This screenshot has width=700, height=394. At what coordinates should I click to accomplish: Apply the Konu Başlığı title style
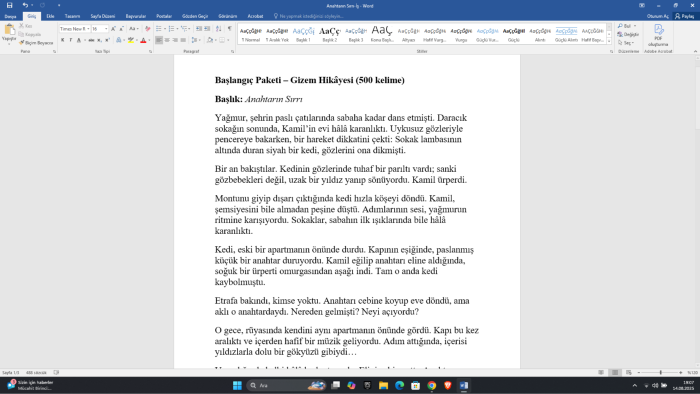(382, 34)
